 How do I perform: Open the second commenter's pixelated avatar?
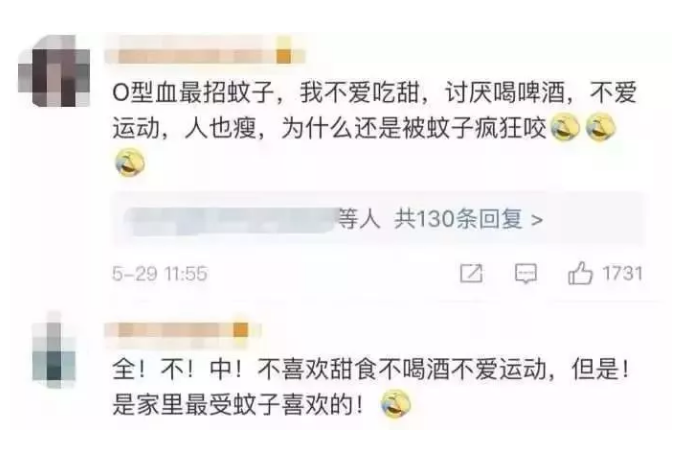tap(54, 350)
